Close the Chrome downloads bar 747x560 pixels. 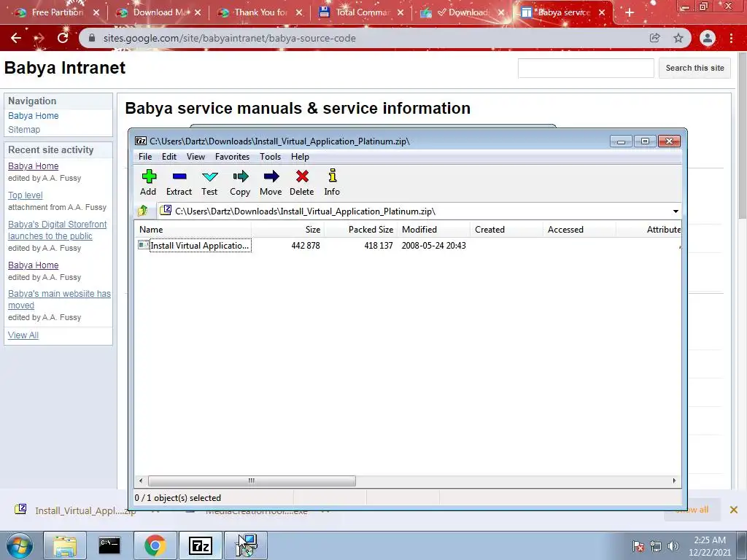(734, 510)
